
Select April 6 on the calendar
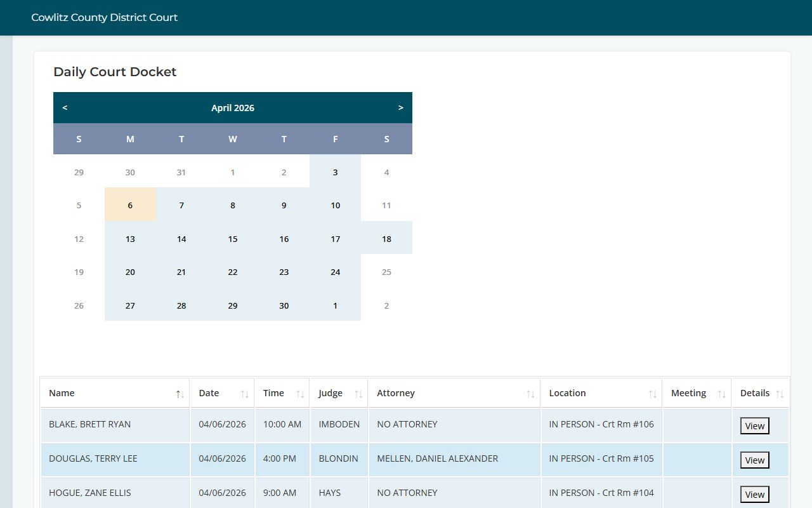[x=130, y=205]
